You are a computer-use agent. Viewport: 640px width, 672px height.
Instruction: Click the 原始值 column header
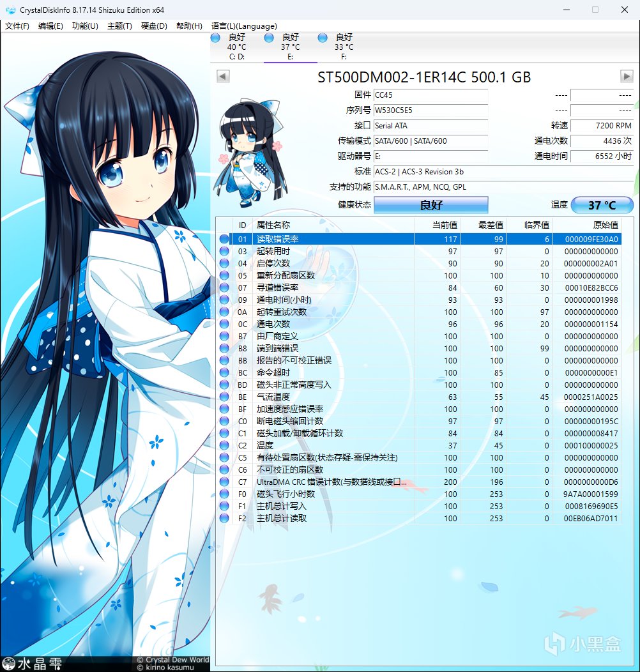tap(587, 225)
